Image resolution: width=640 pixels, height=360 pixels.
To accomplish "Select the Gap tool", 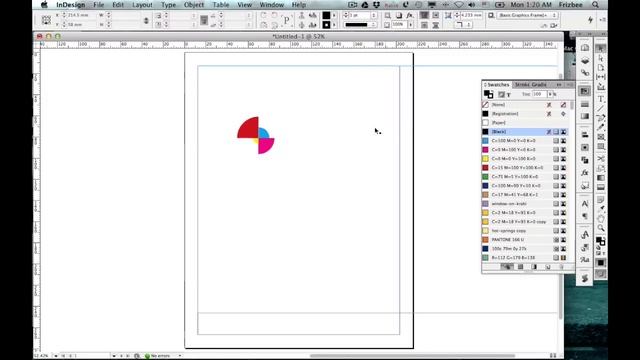I will [600, 77].
